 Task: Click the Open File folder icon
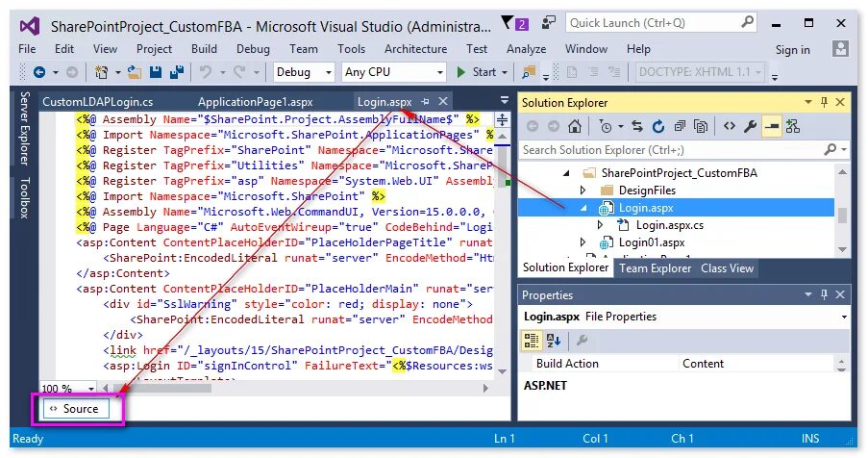point(134,72)
